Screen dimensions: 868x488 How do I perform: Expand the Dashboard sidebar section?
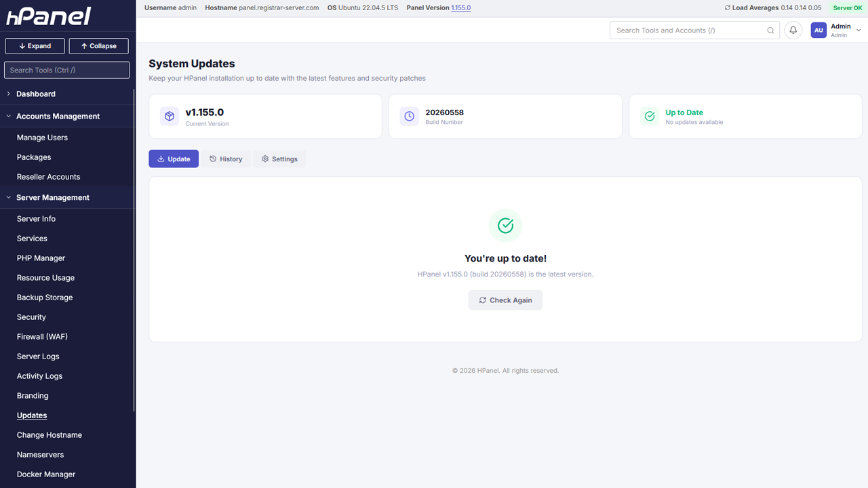pyautogui.click(x=68, y=94)
